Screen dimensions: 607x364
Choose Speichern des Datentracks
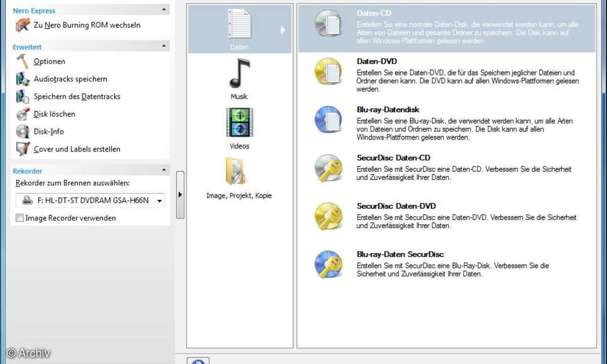coord(77,97)
